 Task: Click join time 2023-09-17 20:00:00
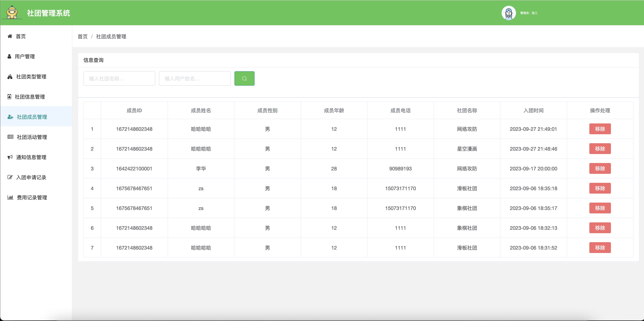point(533,168)
